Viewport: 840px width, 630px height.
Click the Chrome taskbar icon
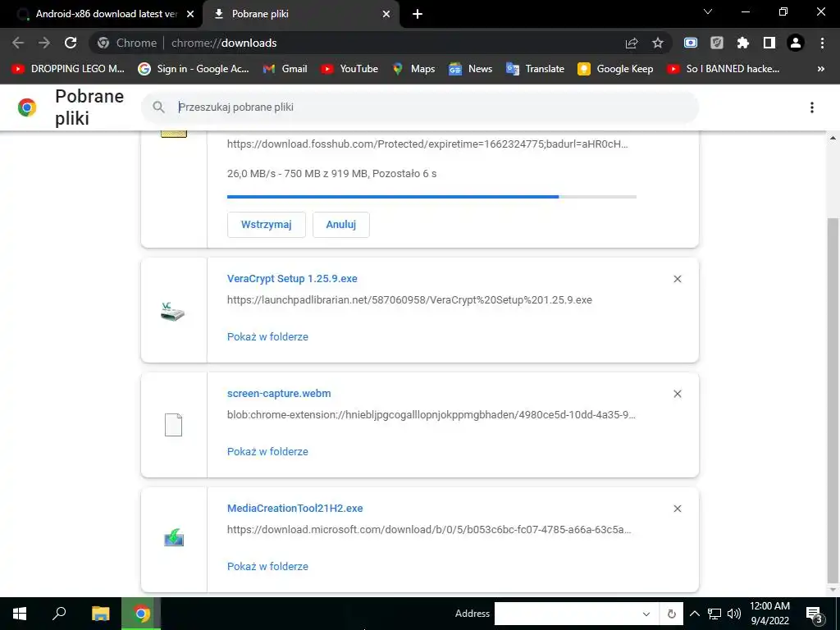coord(141,614)
